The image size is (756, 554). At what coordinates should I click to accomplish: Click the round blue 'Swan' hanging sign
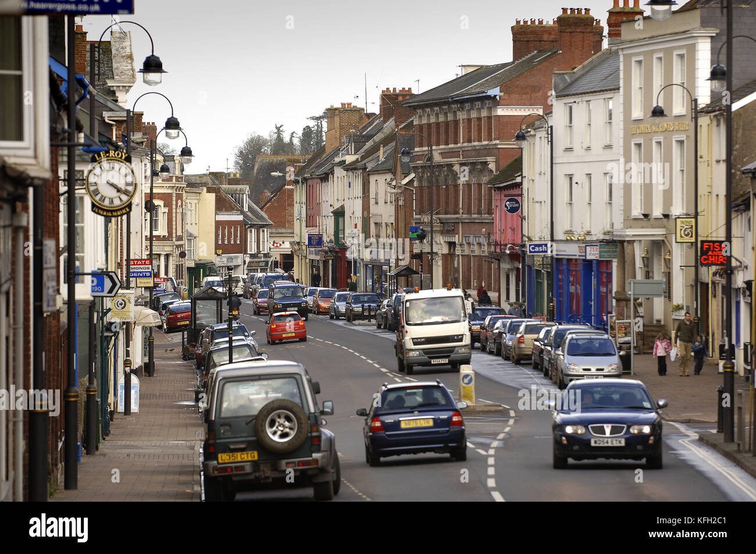[x=512, y=205]
